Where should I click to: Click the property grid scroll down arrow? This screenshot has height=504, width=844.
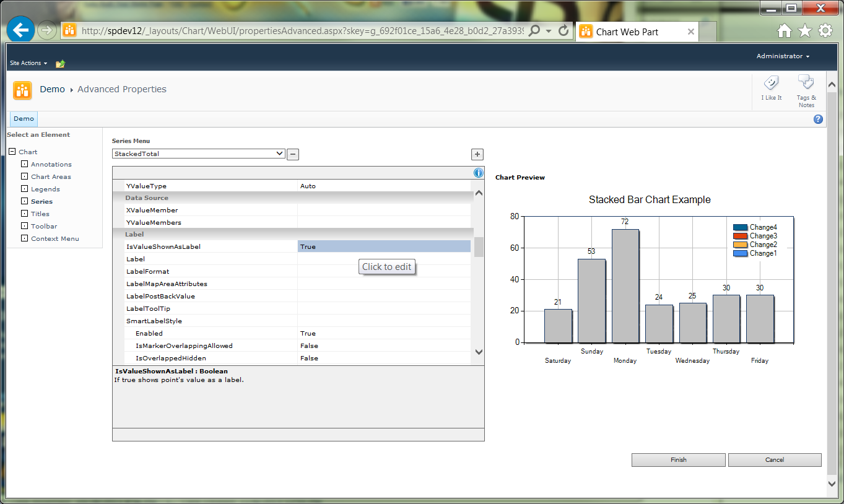[x=479, y=352]
